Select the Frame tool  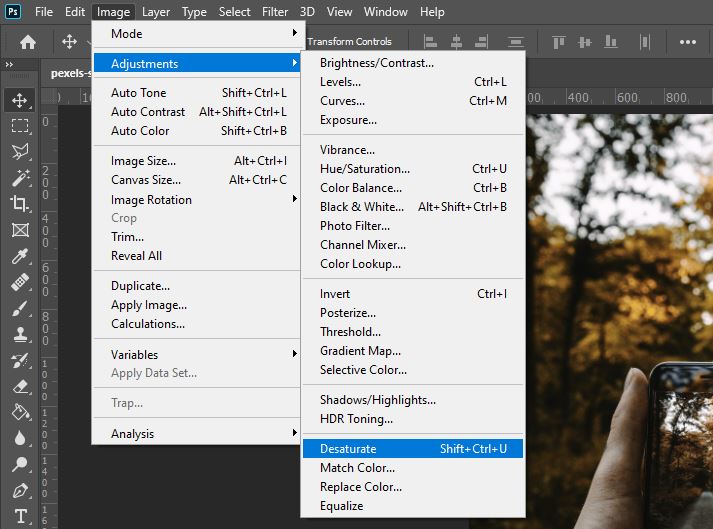click(20, 230)
